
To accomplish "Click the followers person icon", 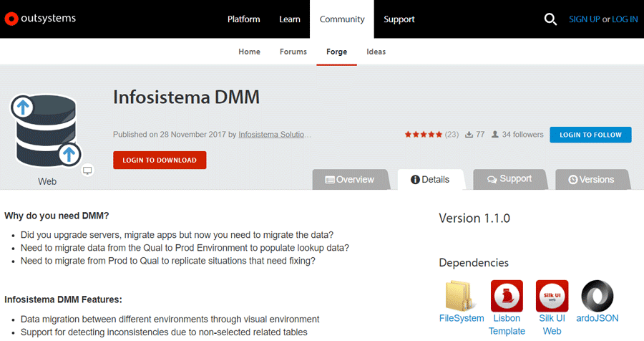I will coord(495,135).
